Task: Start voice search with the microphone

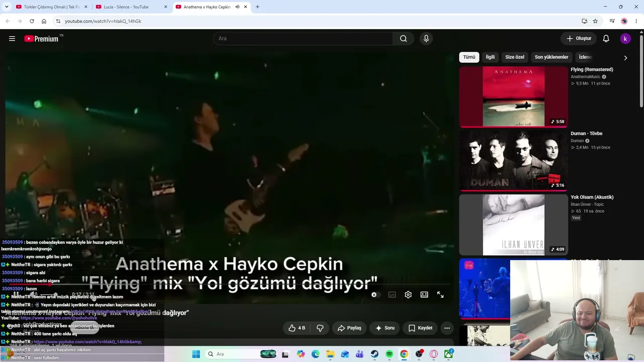Action: 426,39
